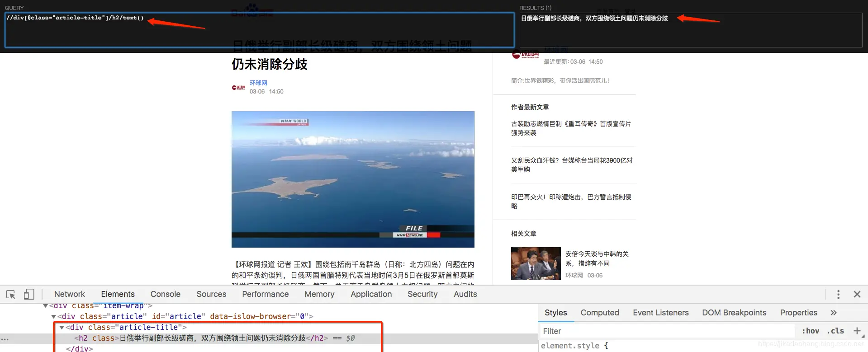
Task: Click the NHK islands article image
Action: pyautogui.click(x=353, y=179)
